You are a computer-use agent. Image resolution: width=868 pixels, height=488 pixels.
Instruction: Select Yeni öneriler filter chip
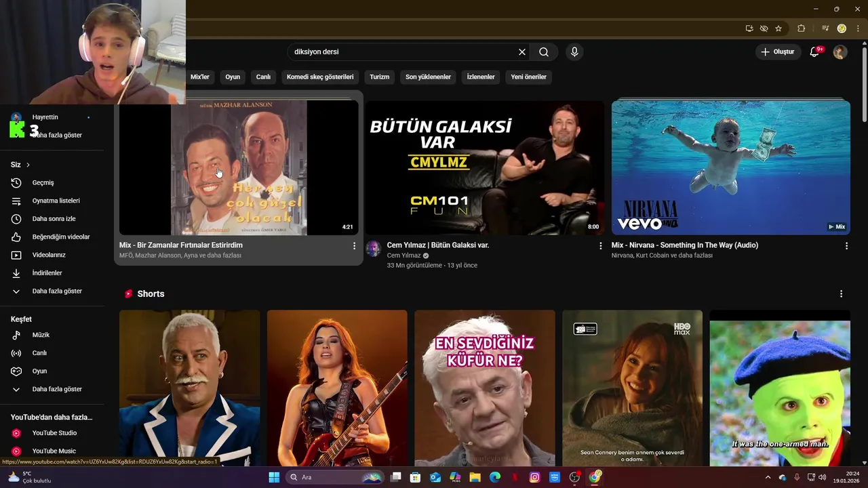click(529, 77)
